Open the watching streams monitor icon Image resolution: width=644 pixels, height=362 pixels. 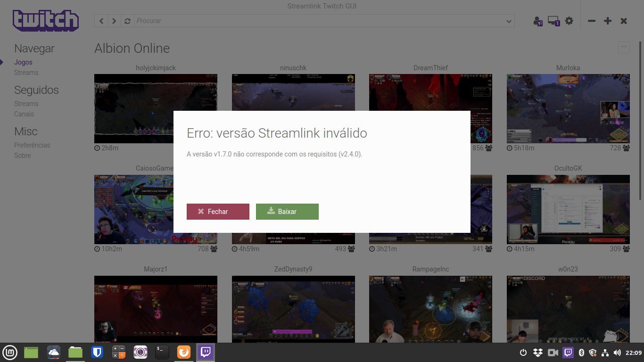pos(553,21)
